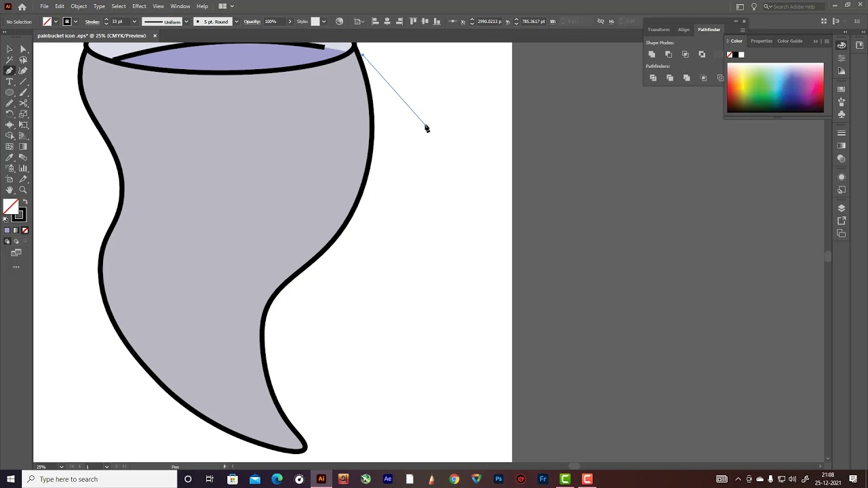Screen dimensions: 868x488
Task: Click the black swatch in Color panel
Action: click(x=736, y=55)
